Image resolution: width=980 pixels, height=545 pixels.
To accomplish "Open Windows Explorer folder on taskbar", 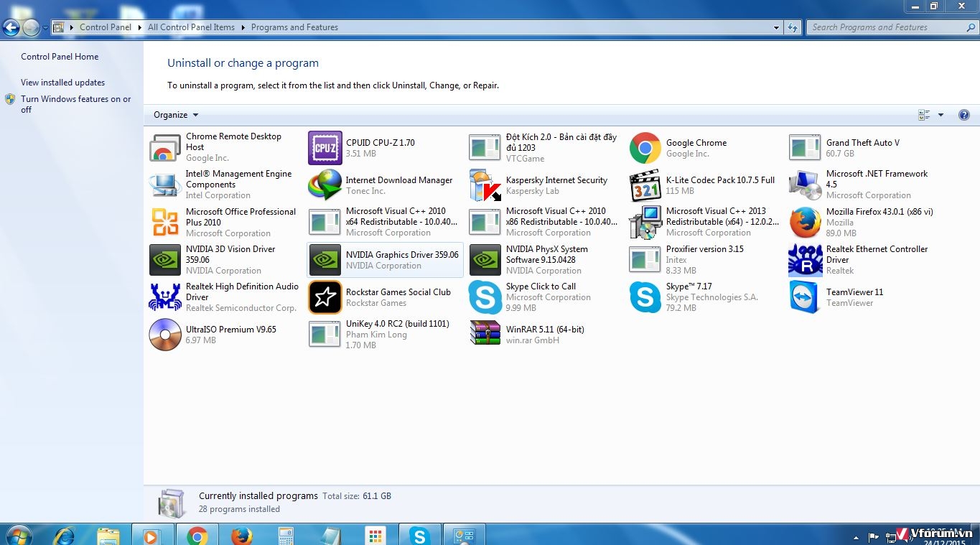I will tap(108, 536).
